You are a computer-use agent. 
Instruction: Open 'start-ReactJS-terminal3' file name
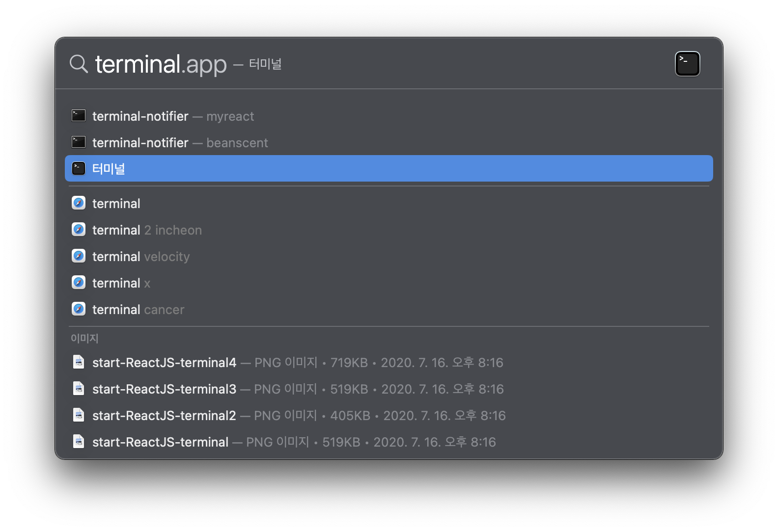click(x=165, y=389)
